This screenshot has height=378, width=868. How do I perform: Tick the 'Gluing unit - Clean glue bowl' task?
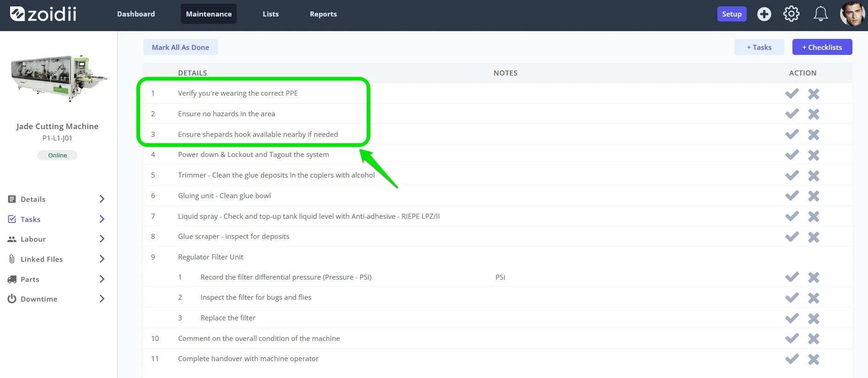pos(792,196)
